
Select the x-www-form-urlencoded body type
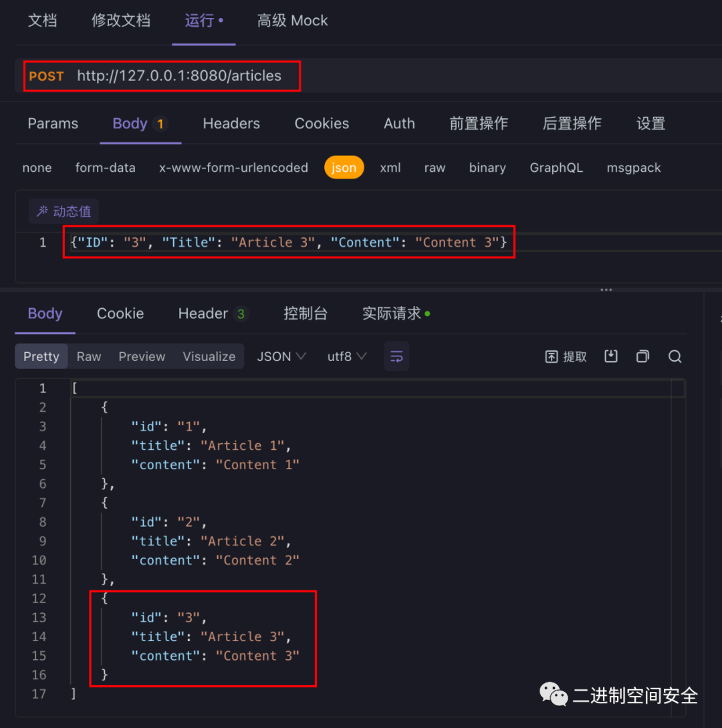click(233, 168)
